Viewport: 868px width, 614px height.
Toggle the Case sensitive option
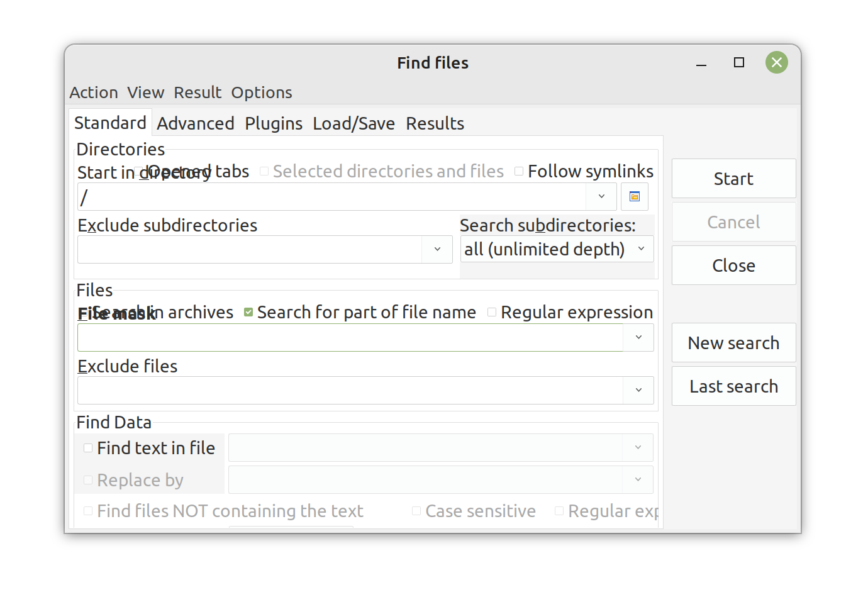(416, 511)
